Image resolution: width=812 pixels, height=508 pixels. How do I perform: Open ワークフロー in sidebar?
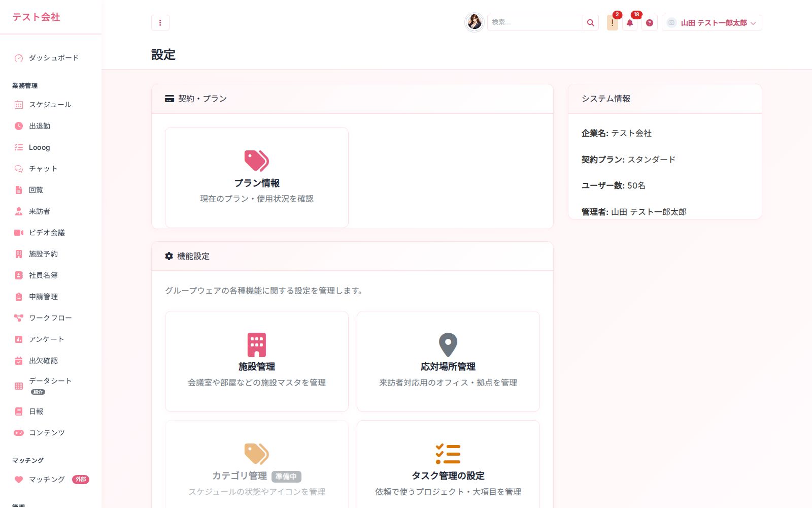tap(51, 318)
